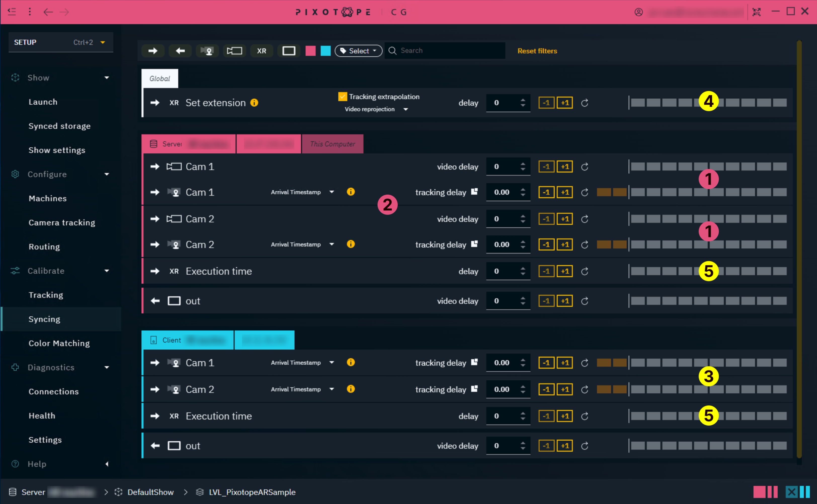Click the collapse sidebar icon at top-left
This screenshot has width=817, height=504.
point(12,12)
